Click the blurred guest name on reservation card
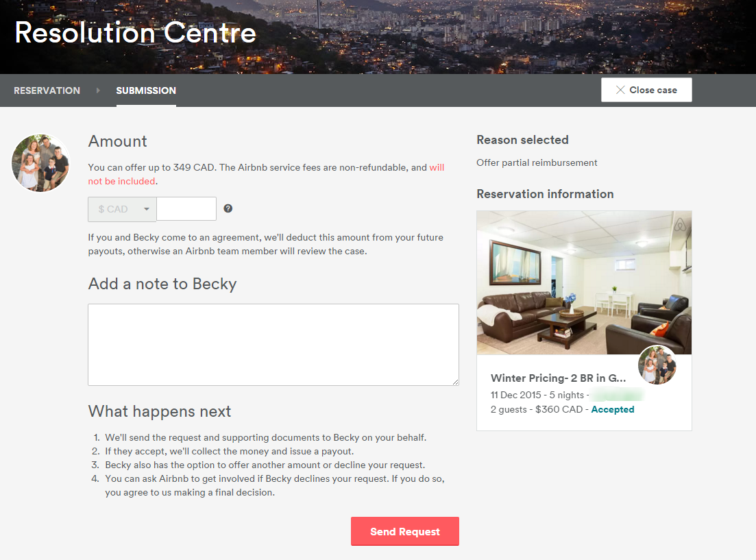Viewport: 756px width, 560px height. pyautogui.click(x=618, y=395)
